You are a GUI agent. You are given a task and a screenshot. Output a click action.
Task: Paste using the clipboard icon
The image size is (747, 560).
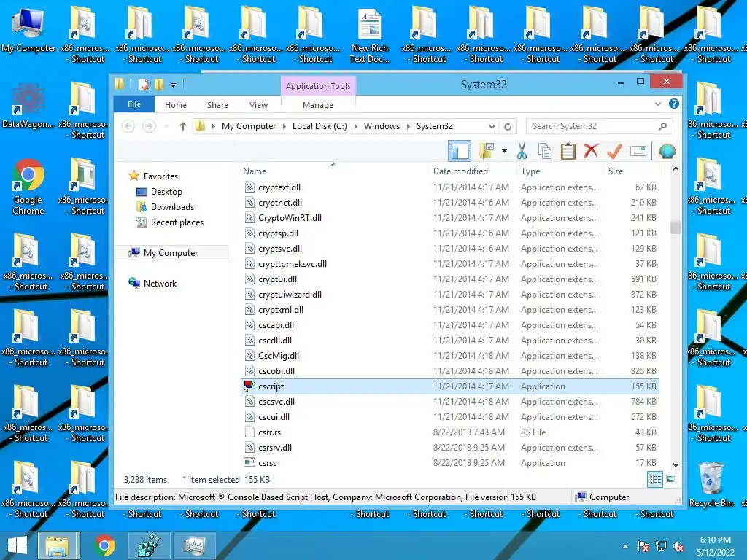(568, 152)
